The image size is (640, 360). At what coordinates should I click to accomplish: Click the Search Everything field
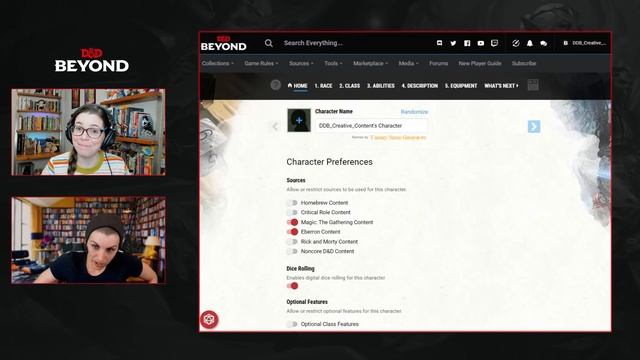(x=313, y=43)
